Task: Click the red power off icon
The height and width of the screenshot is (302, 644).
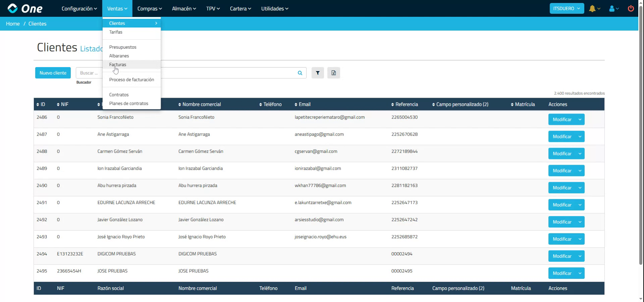Action: [631, 8]
